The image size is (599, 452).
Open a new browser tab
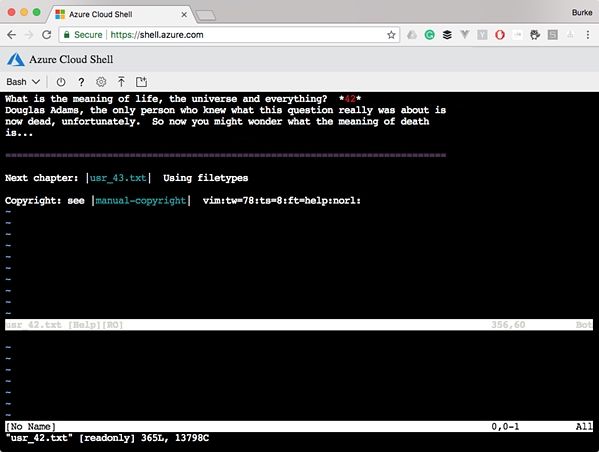point(206,16)
